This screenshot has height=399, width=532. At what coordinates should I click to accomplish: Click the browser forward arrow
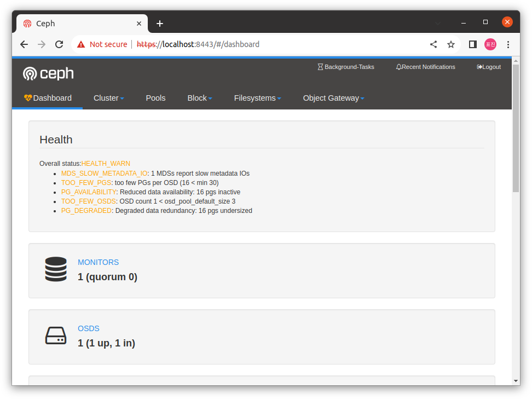[42, 44]
